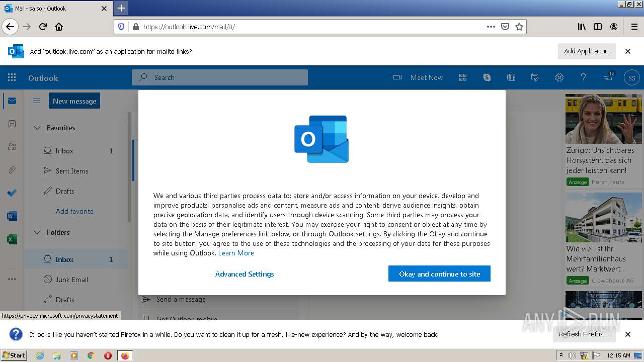Click Okay and continue to site
The image size is (644, 362).
tap(439, 274)
